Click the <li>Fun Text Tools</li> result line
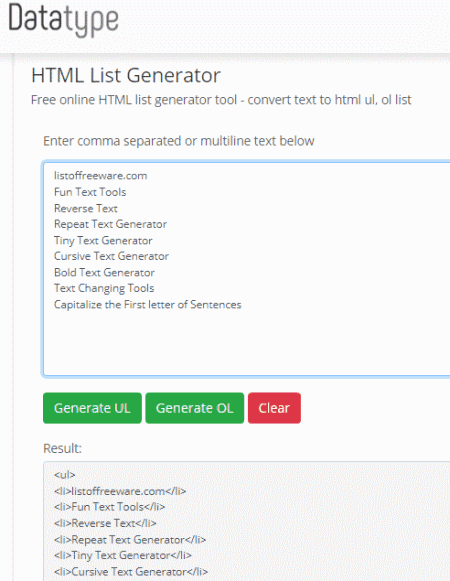This screenshot has height=581, width=450. [109, 507]
